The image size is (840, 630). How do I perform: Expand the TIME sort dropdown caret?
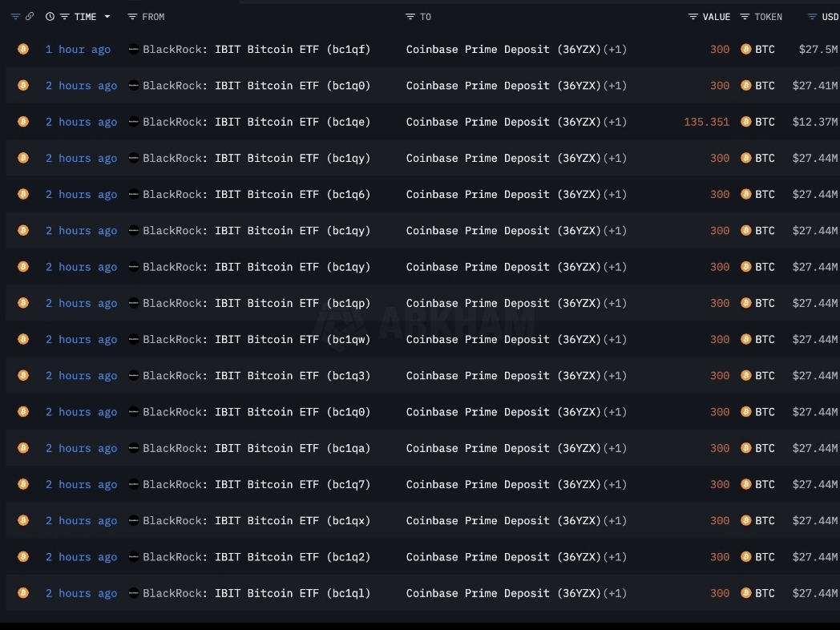pyautogui.click(x=107, y=17)
